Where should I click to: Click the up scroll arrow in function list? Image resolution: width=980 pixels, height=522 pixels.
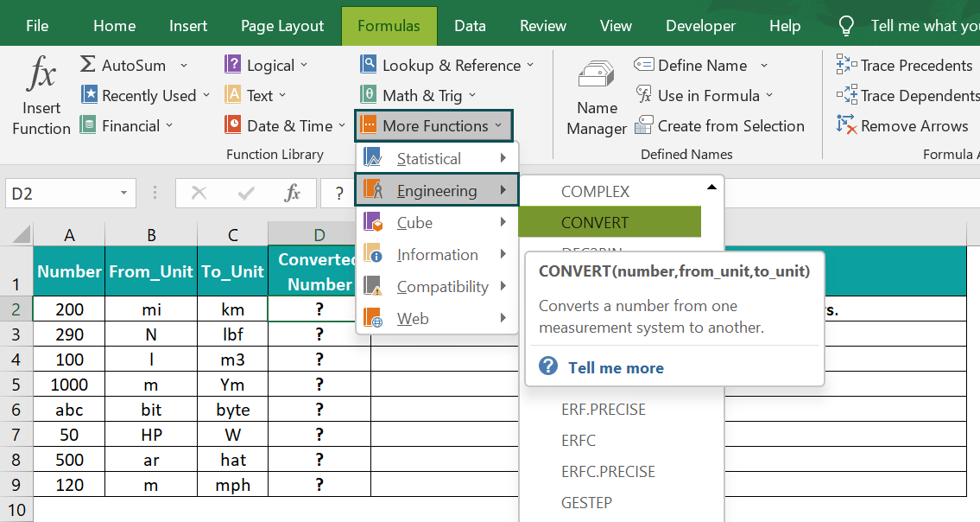[x=711, y=185]
